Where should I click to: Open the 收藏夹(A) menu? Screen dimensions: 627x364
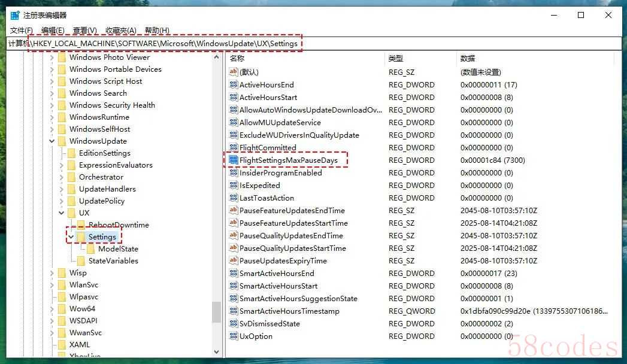click(121, 31)
